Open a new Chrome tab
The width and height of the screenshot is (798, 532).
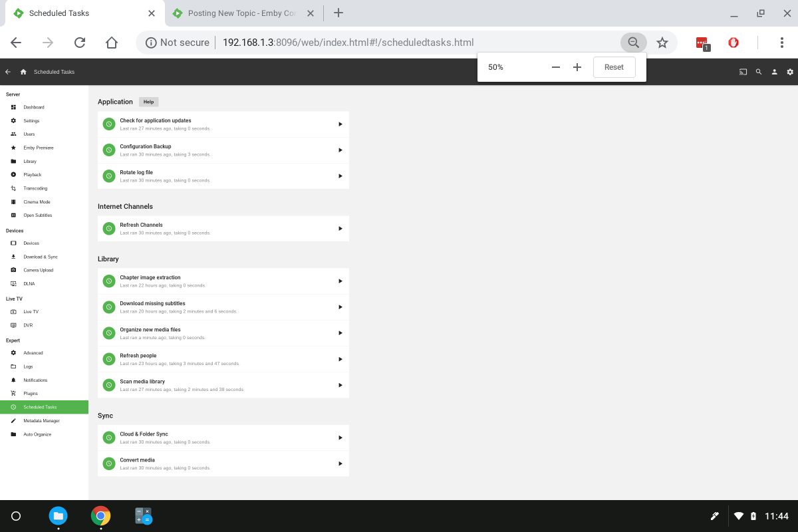coord(338,13)
